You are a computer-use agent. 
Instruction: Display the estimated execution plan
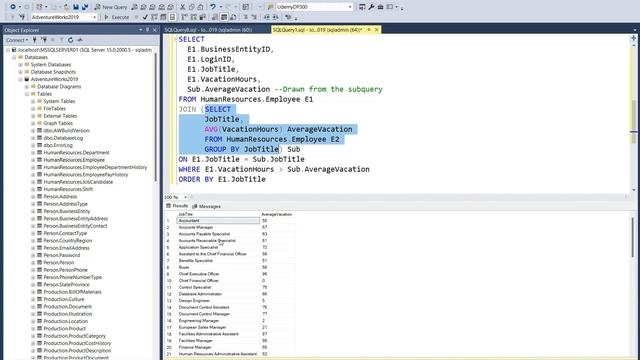[154, 17]
